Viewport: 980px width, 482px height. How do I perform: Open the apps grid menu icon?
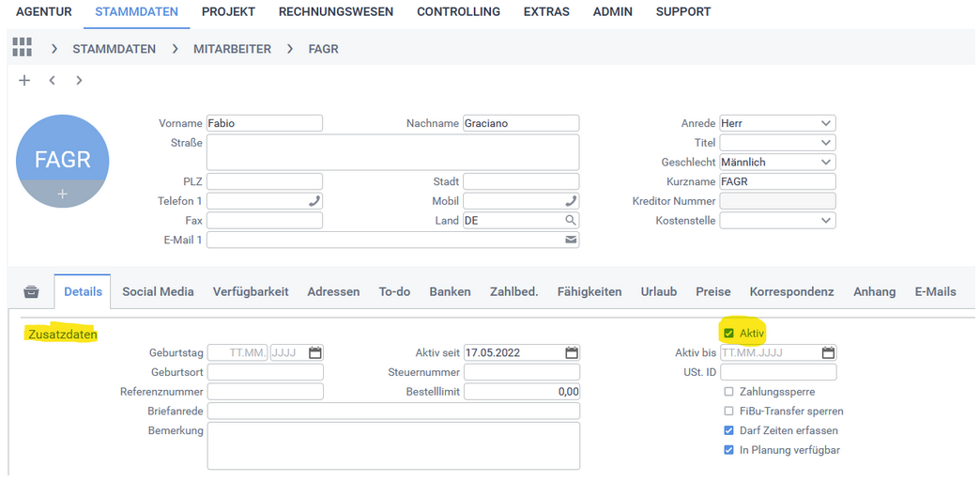pos(22,48)
